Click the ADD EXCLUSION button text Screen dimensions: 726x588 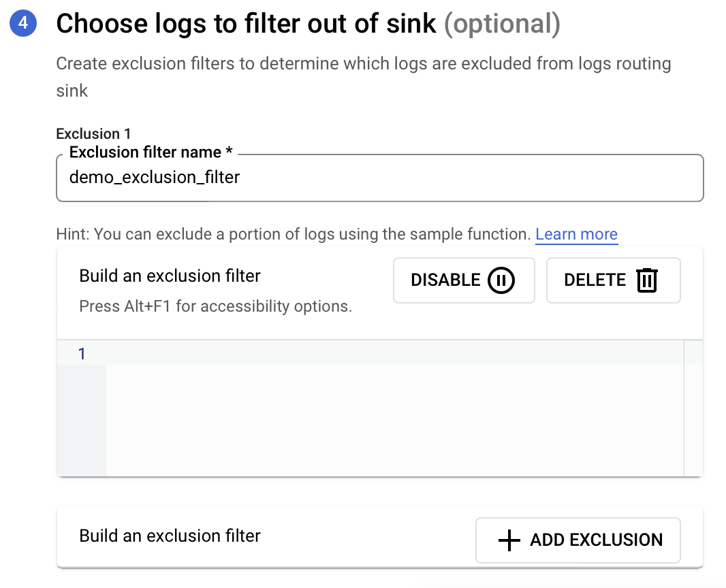[597, 540]
